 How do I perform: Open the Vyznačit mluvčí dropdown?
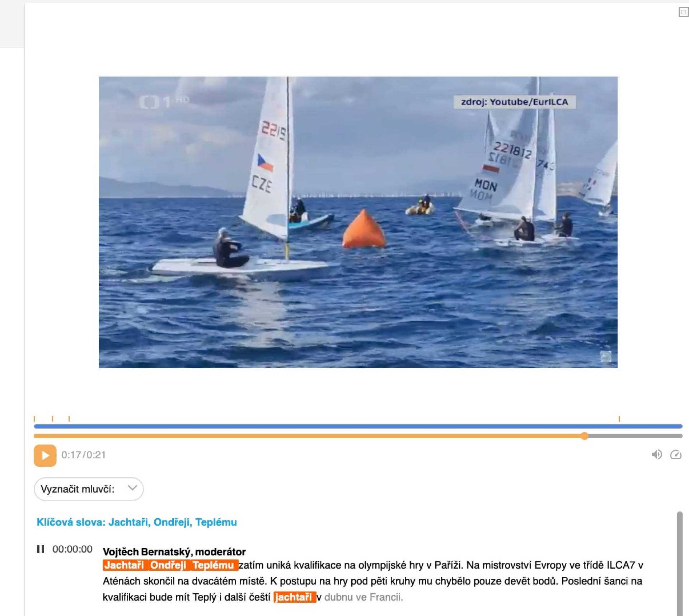(89, 489)
